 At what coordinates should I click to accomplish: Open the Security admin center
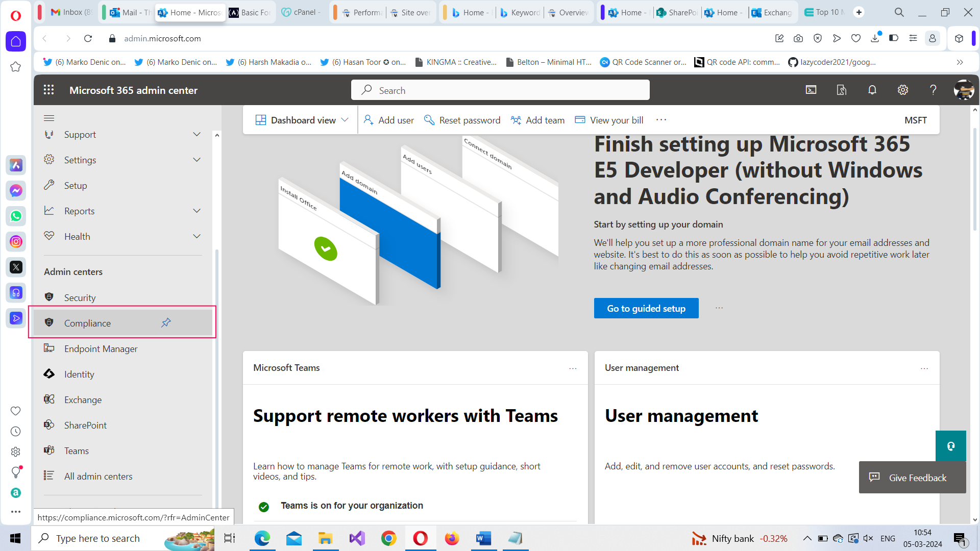click(80, 297)
